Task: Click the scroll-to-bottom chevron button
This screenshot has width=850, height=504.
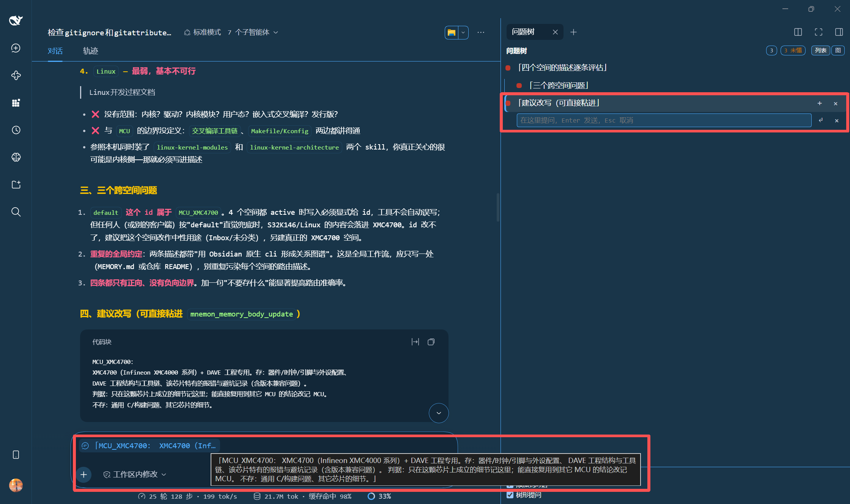Action: 439,413
